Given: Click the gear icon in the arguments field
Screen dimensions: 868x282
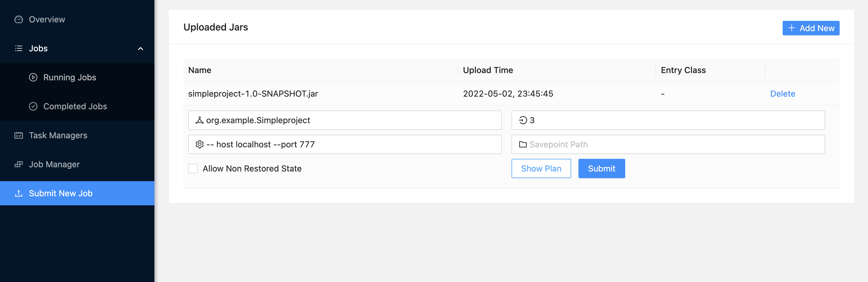Looking at the screenshot, I should [199, 145].
